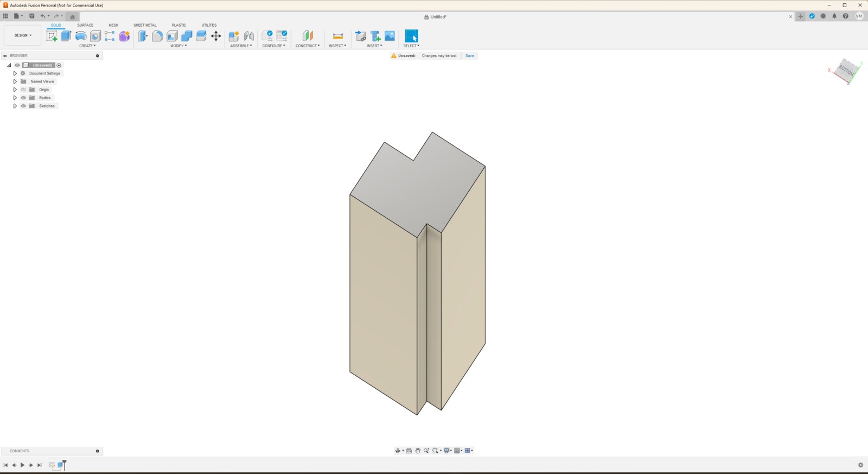The width and height of the screenshot is (868, 474).
Task: Expand the Document Settings node
Action: pos(15,73)
